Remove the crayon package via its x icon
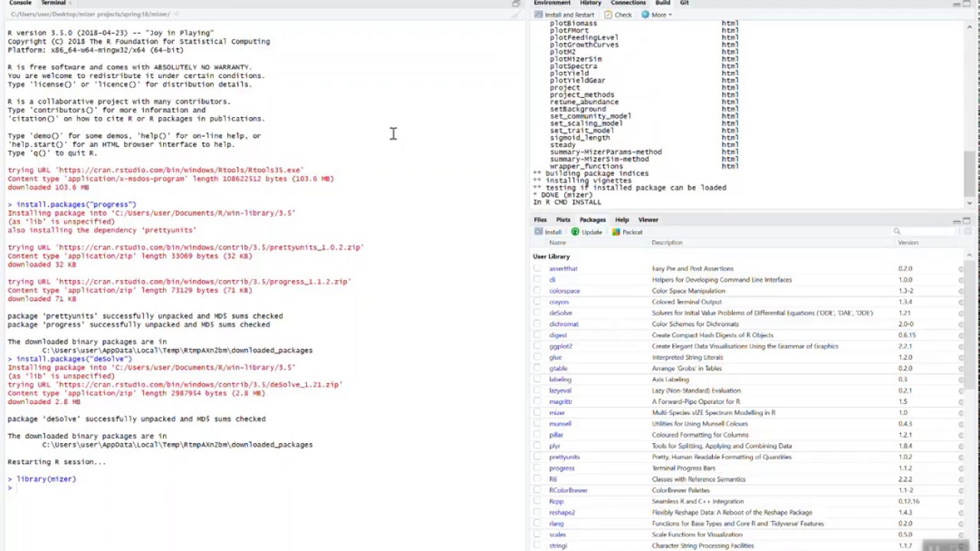 (x=961, y=302)
